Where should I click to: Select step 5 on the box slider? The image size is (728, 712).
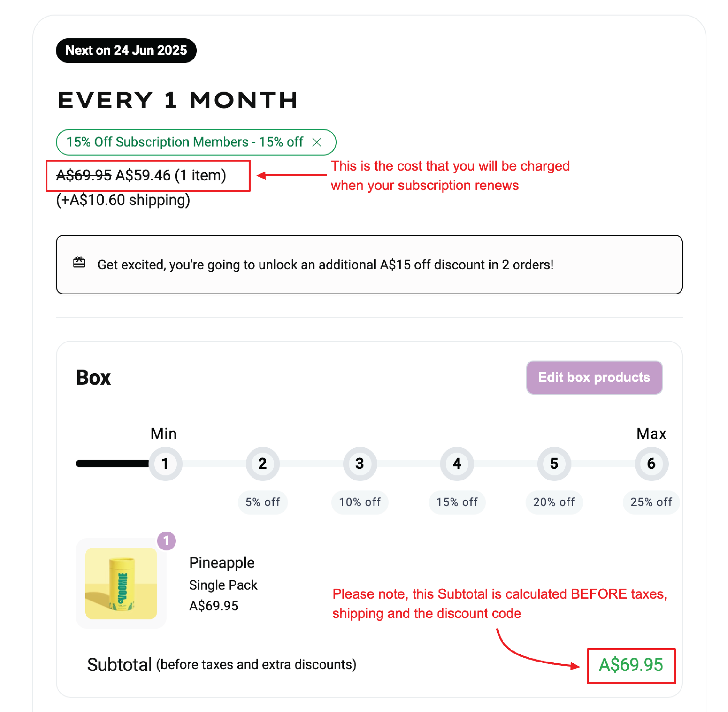[554, 464]
